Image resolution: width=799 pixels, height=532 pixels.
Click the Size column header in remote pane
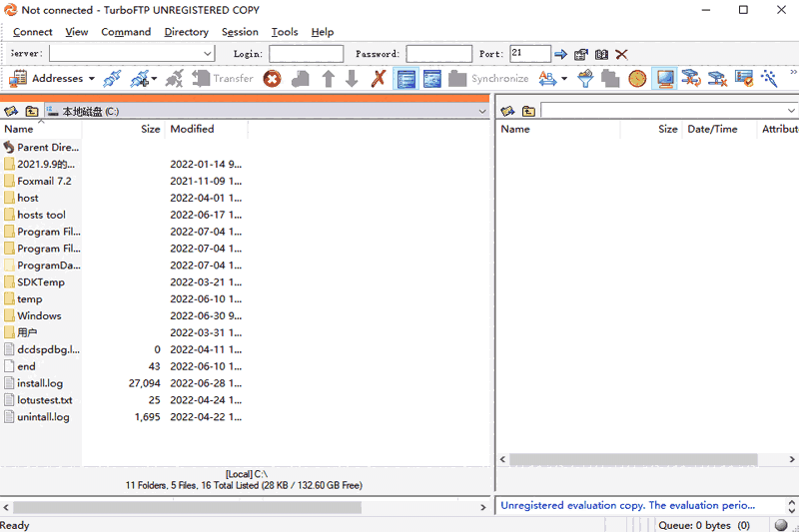(x=667, y=129)
